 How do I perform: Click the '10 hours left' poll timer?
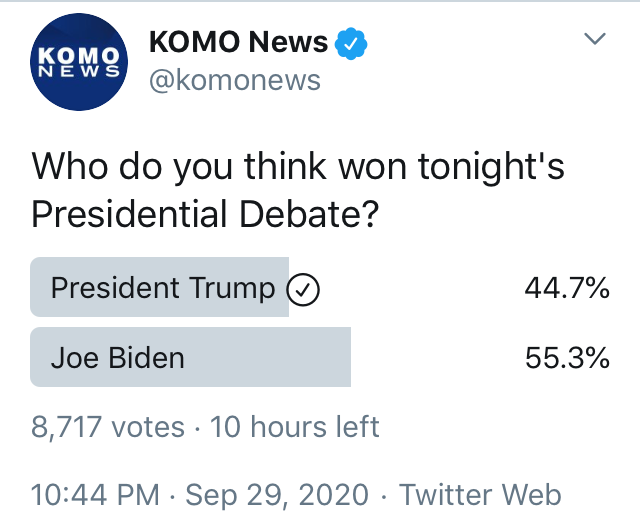click(x=295, y=427)
